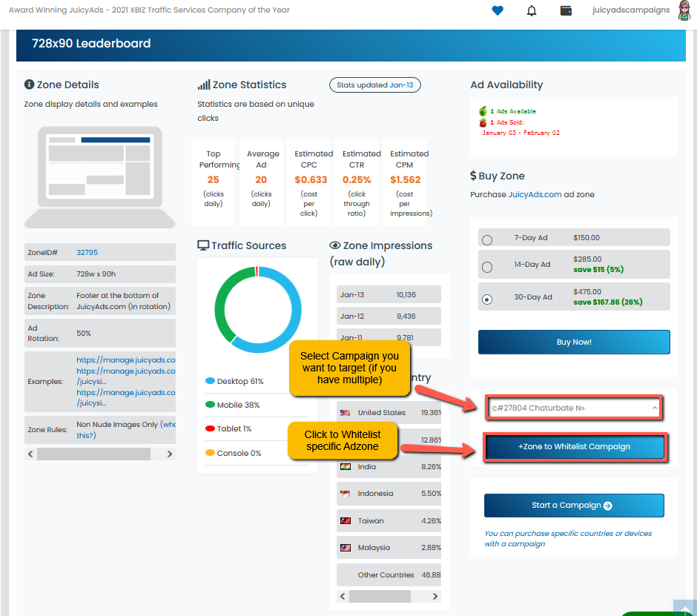697x616 pixels.
Task: Click the Ad Size value 728w x 90h
Action: (x=96, y=274)
